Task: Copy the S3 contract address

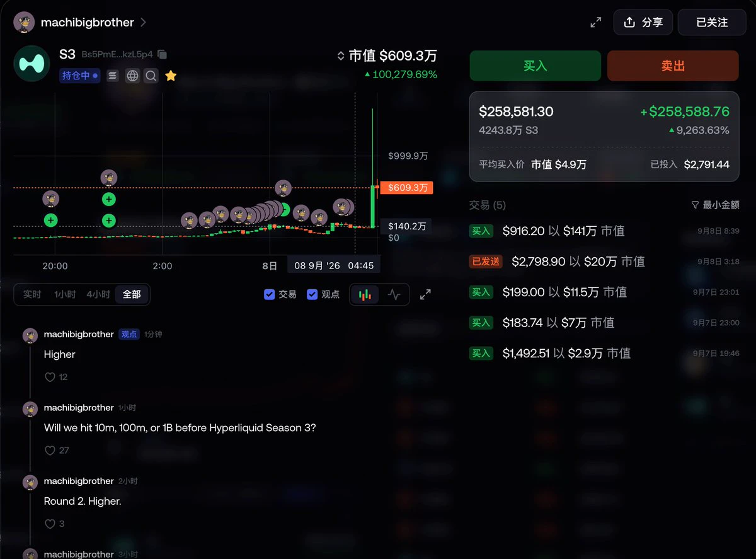Action: pos(162,55)
